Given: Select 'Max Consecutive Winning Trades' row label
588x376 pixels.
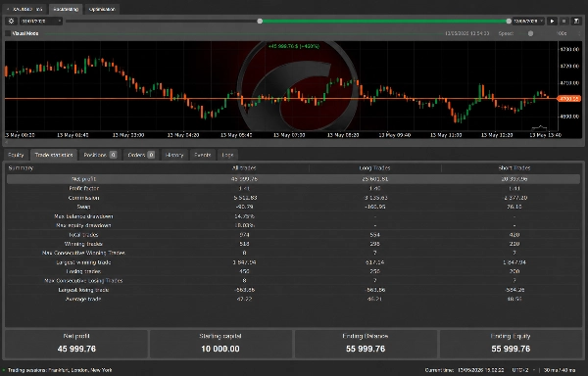Looking at the screenshot, I should click(83, 254).
